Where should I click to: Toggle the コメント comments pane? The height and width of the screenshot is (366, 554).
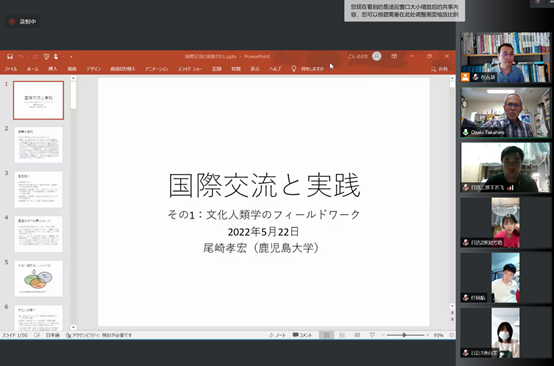(x=302, y=335)
